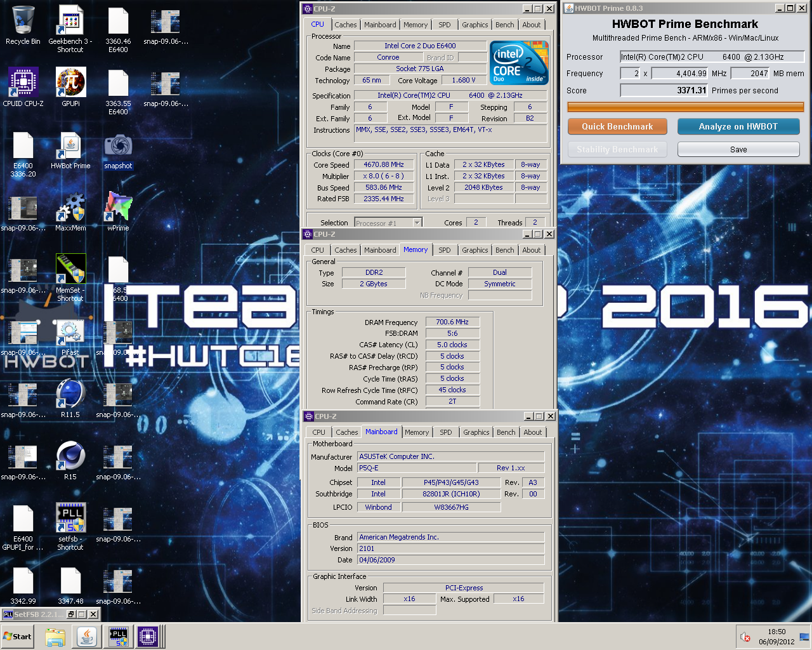Screen dimensions: 812x650
Task: Open the snapshot camera icon
Action: [x=118, y=151]
